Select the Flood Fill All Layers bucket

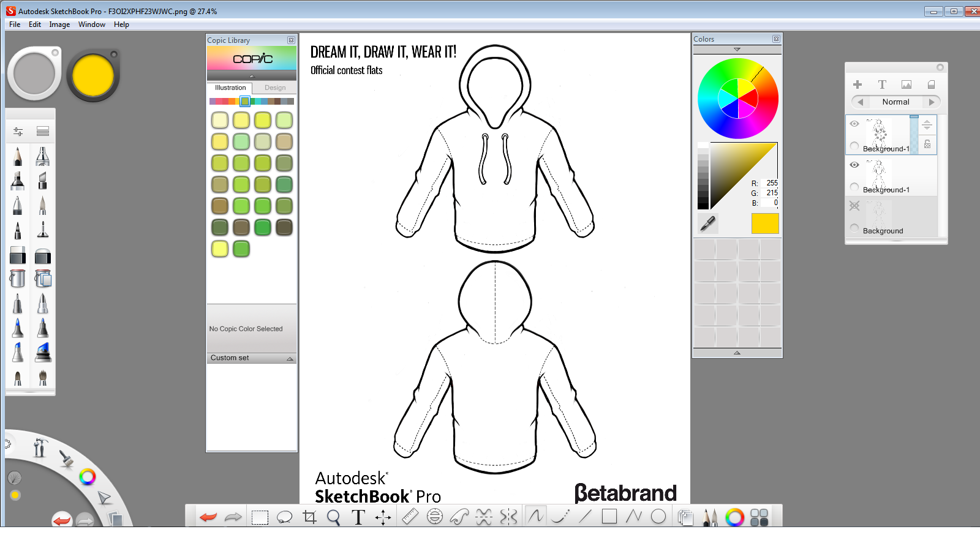[x=42, y=279]
